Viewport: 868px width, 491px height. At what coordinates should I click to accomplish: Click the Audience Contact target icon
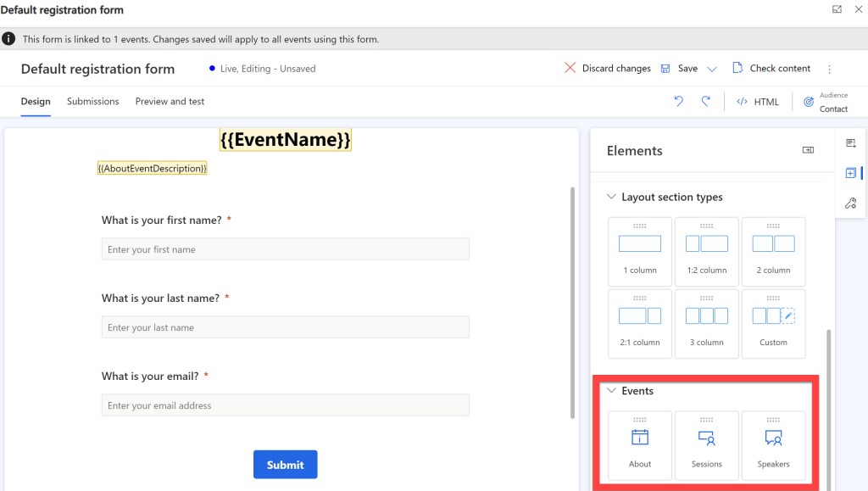[x=809, y=102]
